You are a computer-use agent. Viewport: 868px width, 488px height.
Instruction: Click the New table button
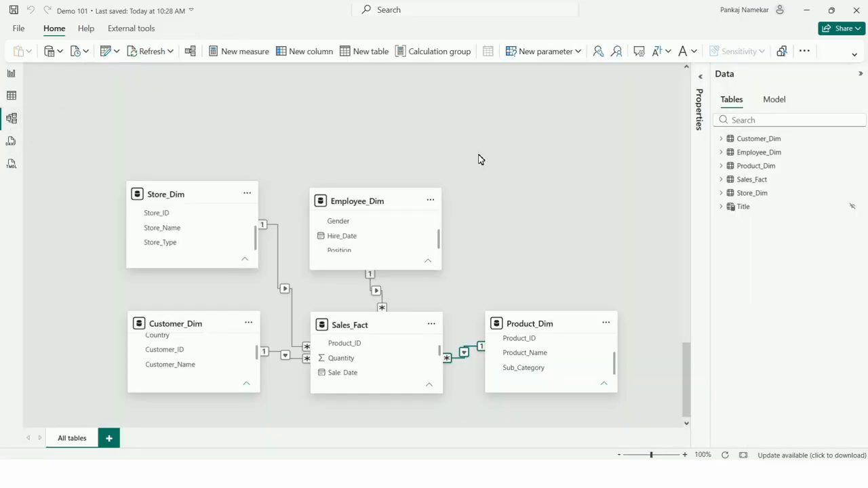[x=364, y=52]
